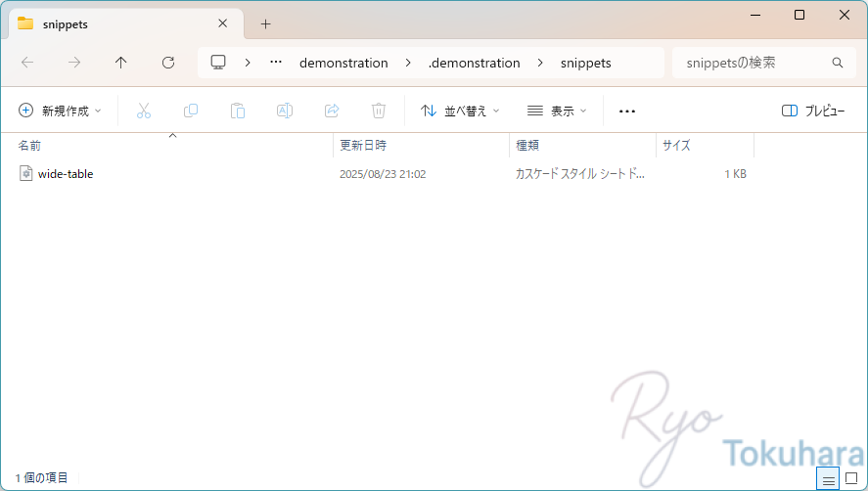Switch to details view in status bar
Viewport: 868px width, 491px height.
coord(828,478)
